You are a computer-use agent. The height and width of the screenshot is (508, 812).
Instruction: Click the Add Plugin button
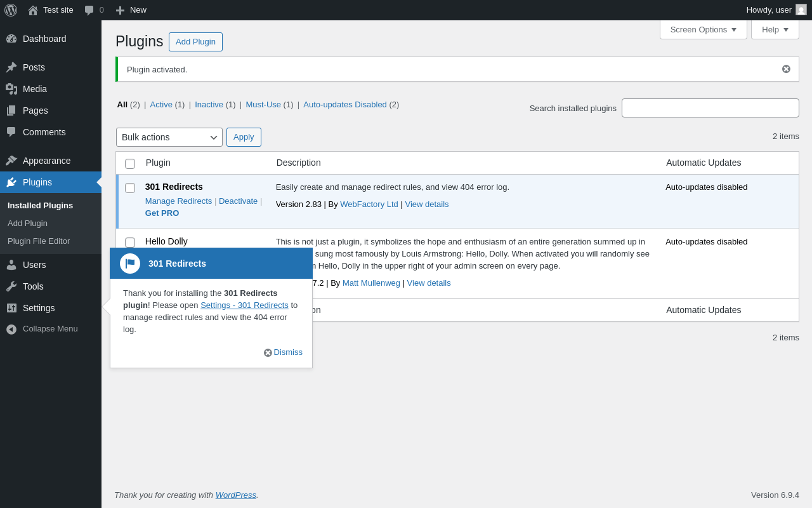195,42
